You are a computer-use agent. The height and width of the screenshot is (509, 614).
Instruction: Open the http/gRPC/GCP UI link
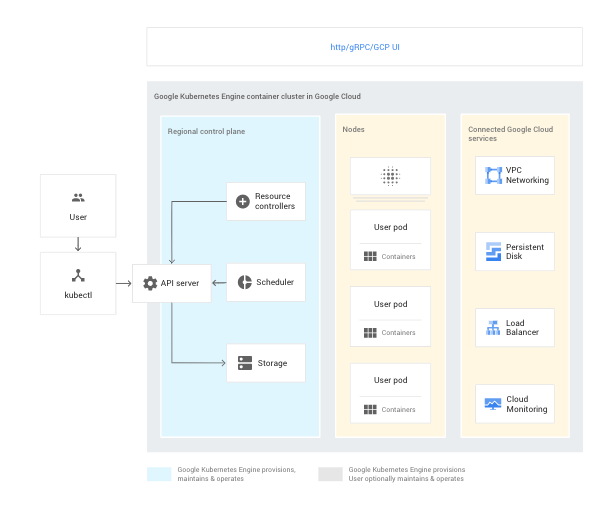click(x=365, y=47)
